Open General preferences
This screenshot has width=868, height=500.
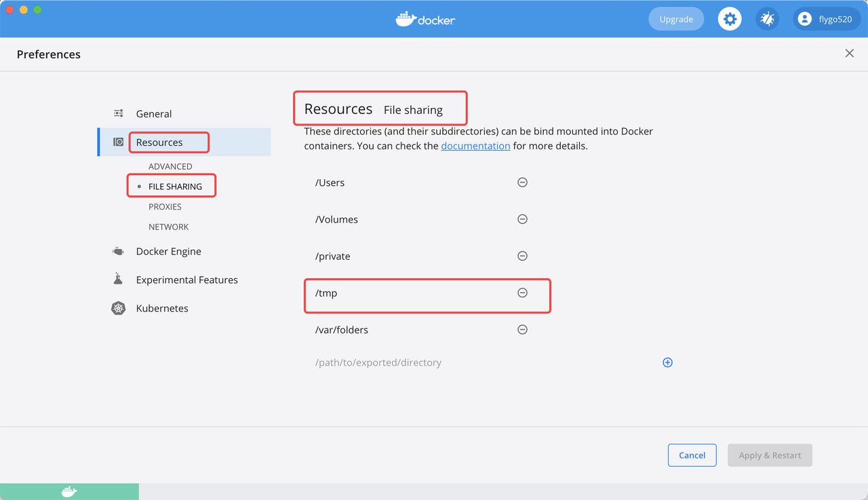[x=154, y=114]
